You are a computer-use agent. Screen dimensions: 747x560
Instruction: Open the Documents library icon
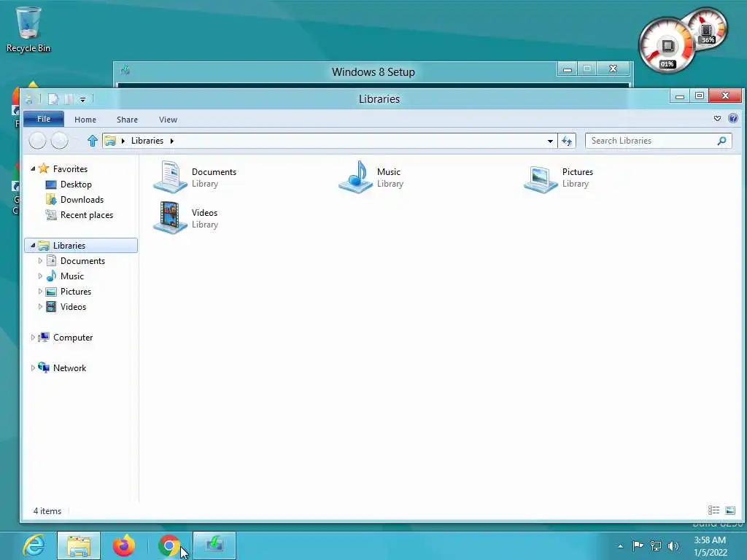(x=170, y=177)
